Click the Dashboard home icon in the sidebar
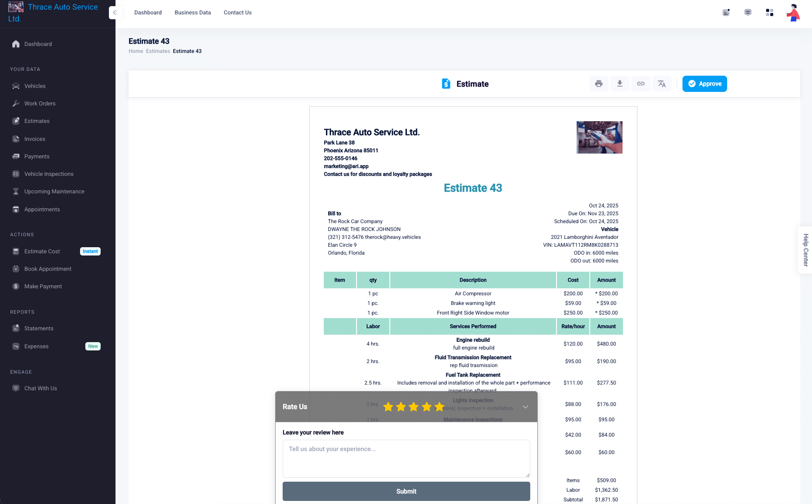The width and height of the screenshot is (812, 504). 16,44
